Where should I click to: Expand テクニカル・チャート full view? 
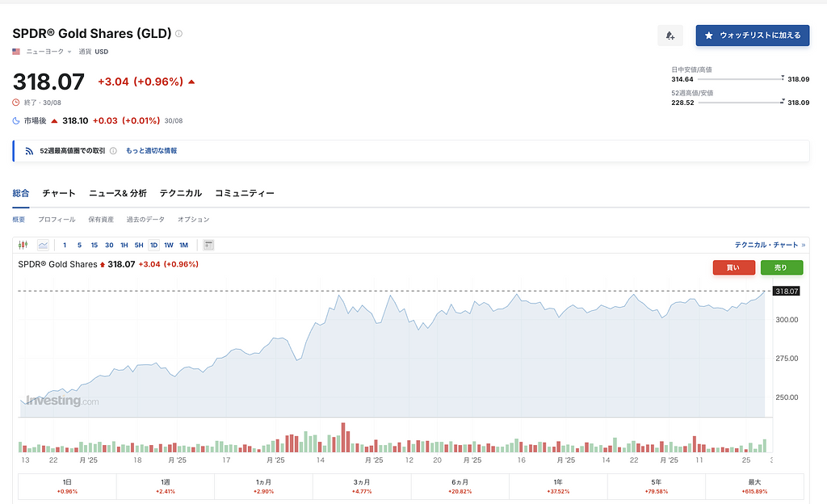tap(770, 245)
